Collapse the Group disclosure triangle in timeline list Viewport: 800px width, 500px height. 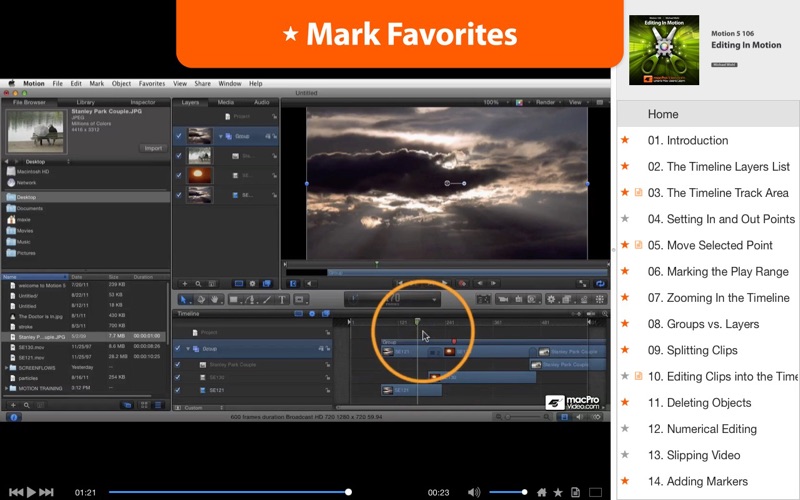click(x=188, y=348)
